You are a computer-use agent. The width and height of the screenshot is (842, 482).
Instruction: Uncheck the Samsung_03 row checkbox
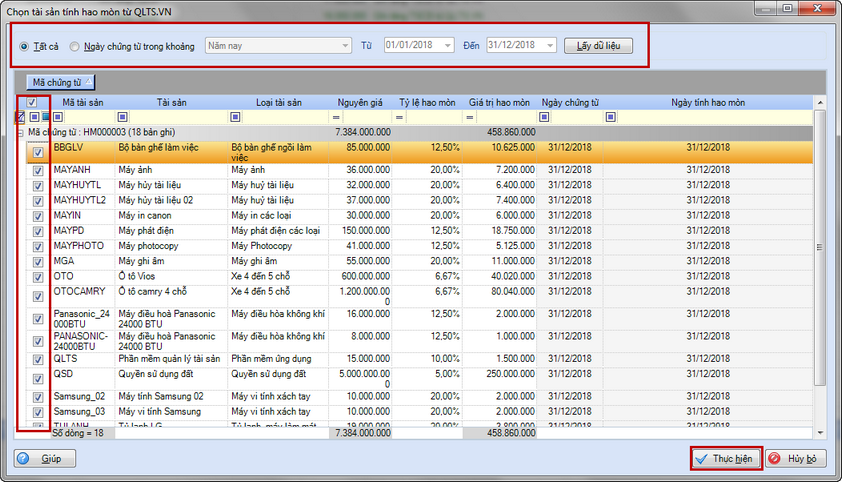[x=38, y=412]
